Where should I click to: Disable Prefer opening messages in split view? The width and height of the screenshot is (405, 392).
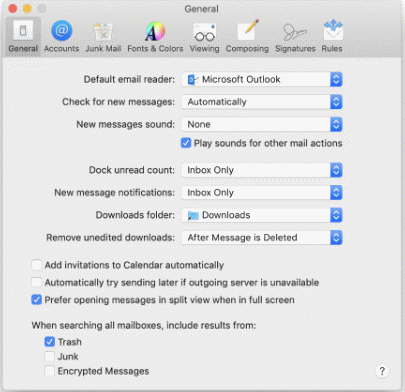(x=37, y=300)
